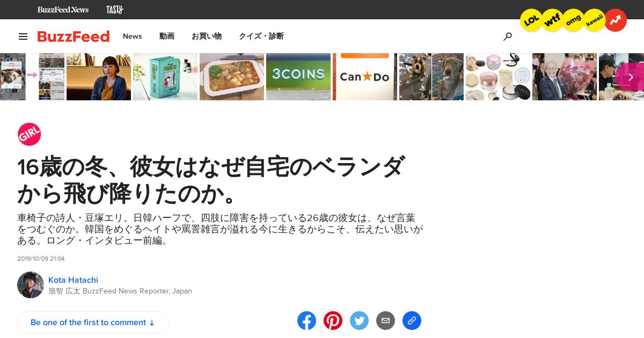
Task: Click Be one of the first to comment
Action: (x=93, y=322)
